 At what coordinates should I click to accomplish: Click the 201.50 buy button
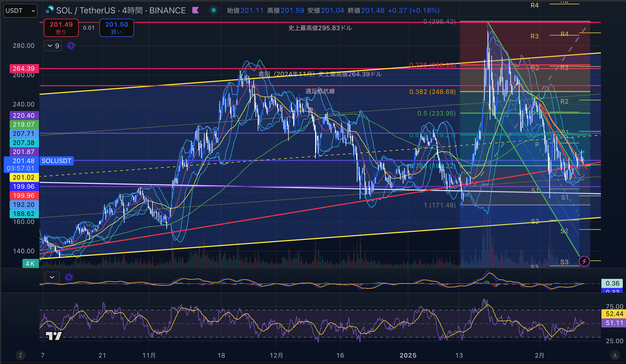[x=117, y=28]
